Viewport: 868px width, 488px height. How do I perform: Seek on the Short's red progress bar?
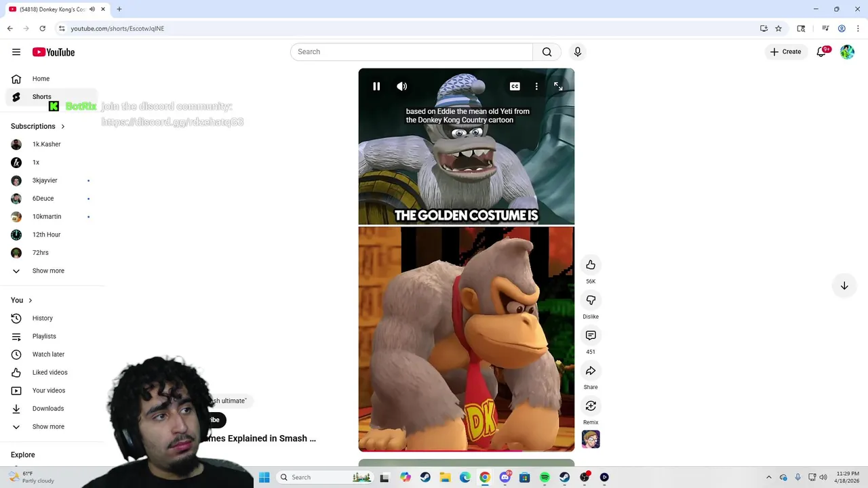467,451
